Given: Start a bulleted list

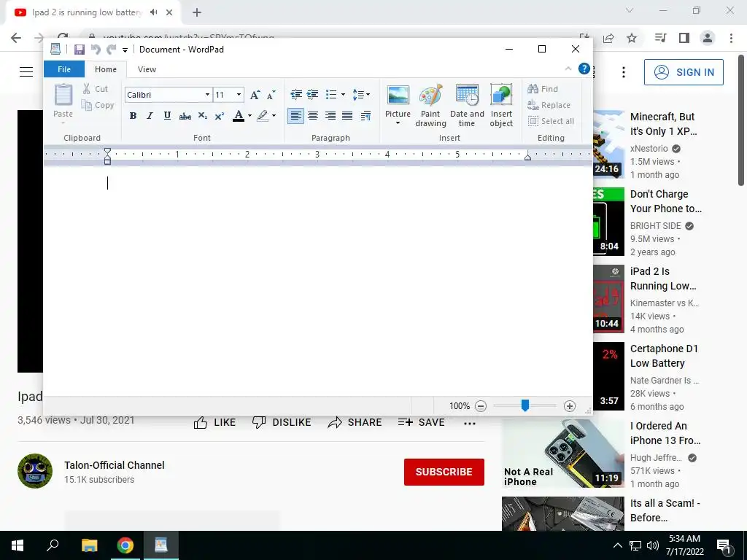Looking at the screenshot, I should [x=331, y=94].
